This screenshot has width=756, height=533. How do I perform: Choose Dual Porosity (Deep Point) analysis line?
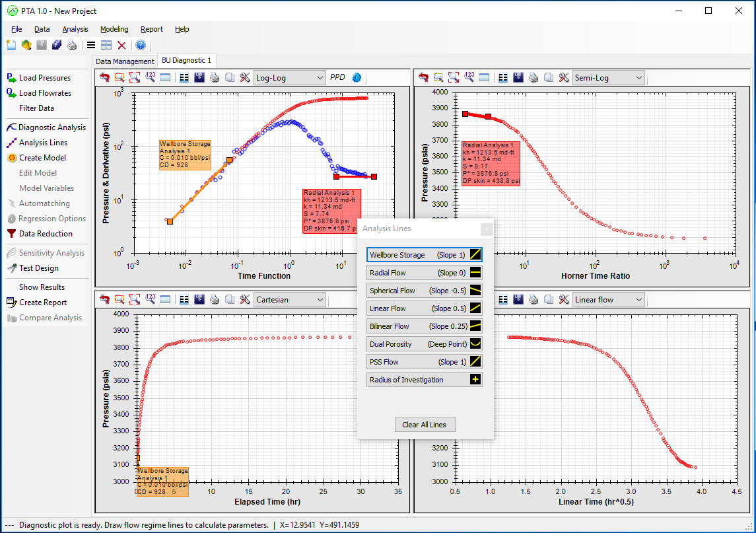pyautogui.click(x=425, y=344)
